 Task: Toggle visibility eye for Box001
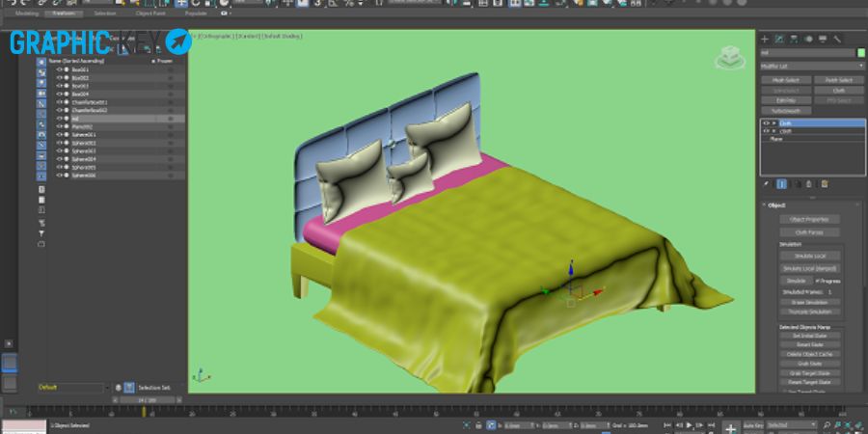pyautogui.click(x=59, y=69)
